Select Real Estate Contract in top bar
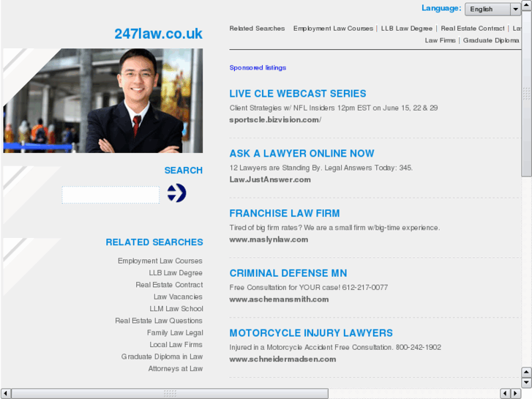Viewport: 532px width, 399px height. [472, 29]
